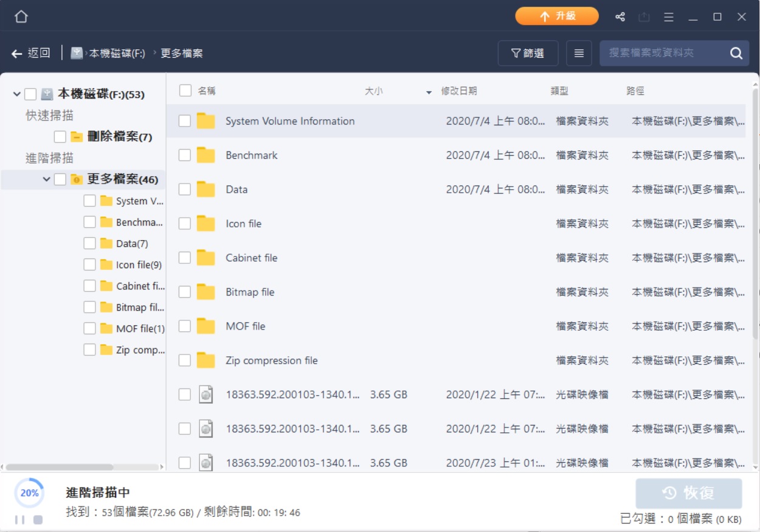The image size is (760, 532).
Task: Click the Data folder icon in the file list
Action: 206,189
